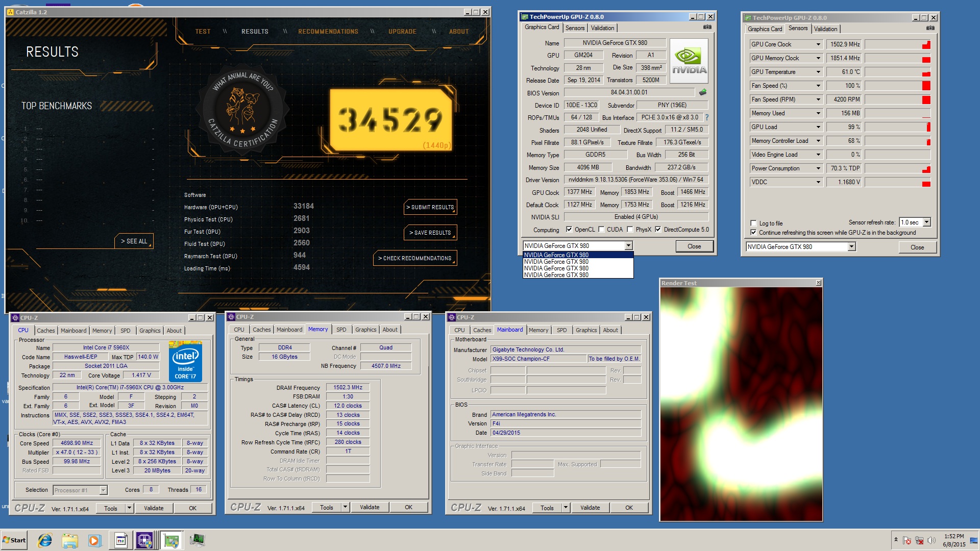This screenshot has height=551, width=980.
Task: Save BIOS to file icon in GPU-Z
Action: [x=703, y=92]
